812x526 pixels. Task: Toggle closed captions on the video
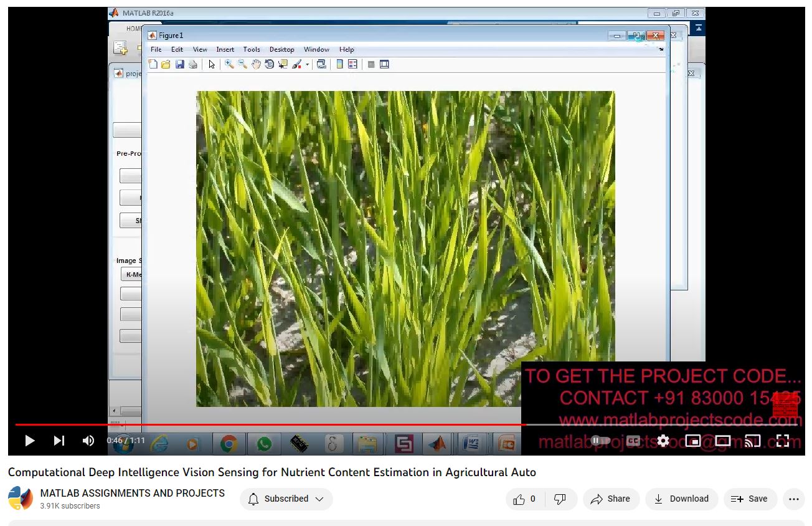point(633,441)
